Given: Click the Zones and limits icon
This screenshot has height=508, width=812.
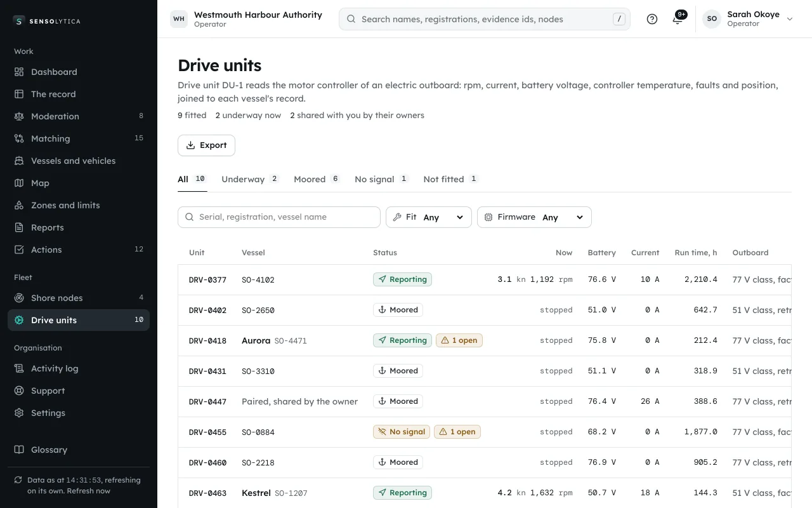Looking at the screenshot, I should click(19, 205).
